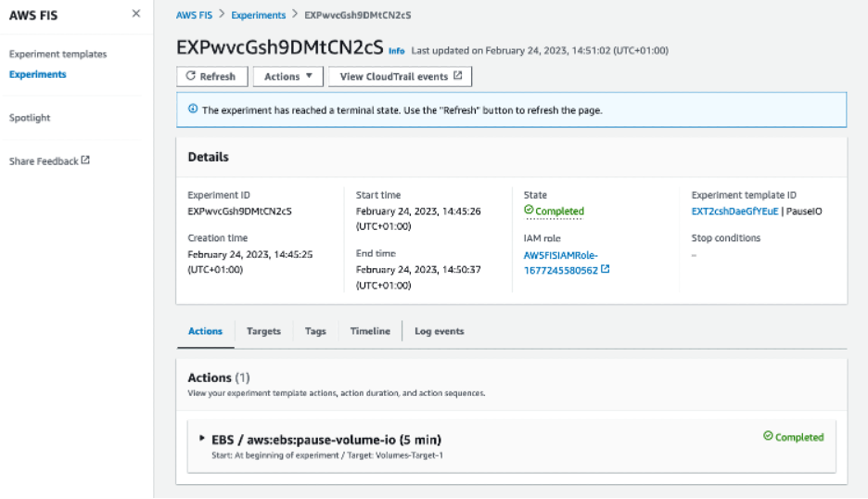This screenshot has width=868, height=499.
Task: Click the PauseIO template name
Action: [804, 211]
